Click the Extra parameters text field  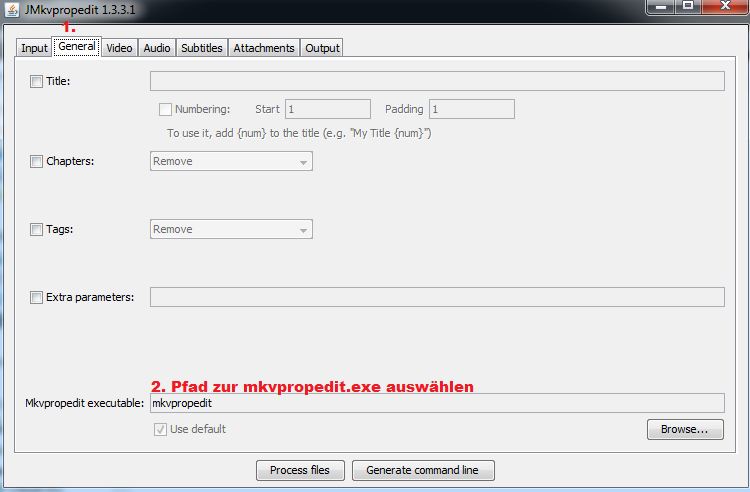click(x=437, y=297)
